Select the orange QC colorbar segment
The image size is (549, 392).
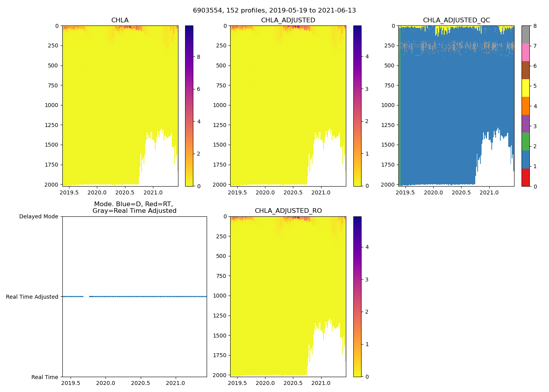pyautogui.click(x=525, y=106)
